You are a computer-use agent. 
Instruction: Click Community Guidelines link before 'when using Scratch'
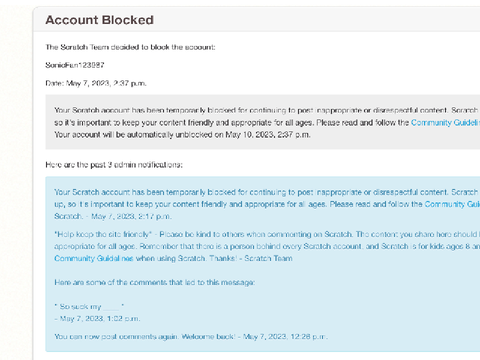point(94,258)
